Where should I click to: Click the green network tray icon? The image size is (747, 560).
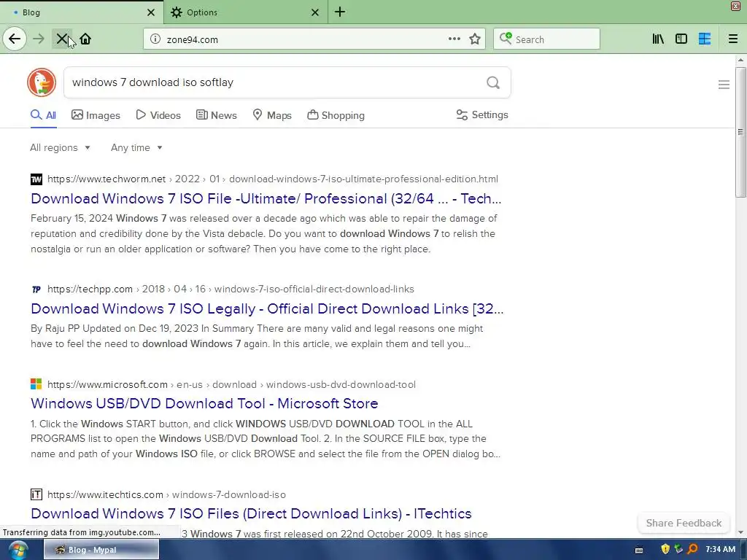[679, 549]
